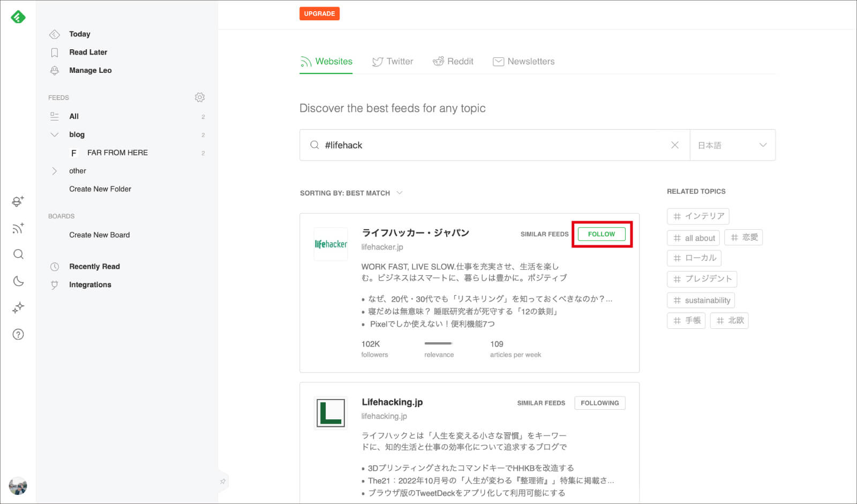Click the Leo assistant plus icon in rail

[18, 201]
